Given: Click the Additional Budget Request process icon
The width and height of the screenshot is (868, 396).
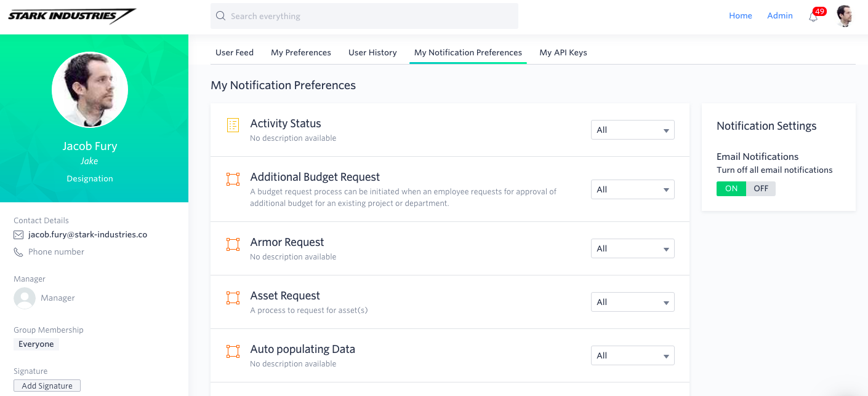Looking at the screenshot, I should pyautogui.click(x=233, y=179).
